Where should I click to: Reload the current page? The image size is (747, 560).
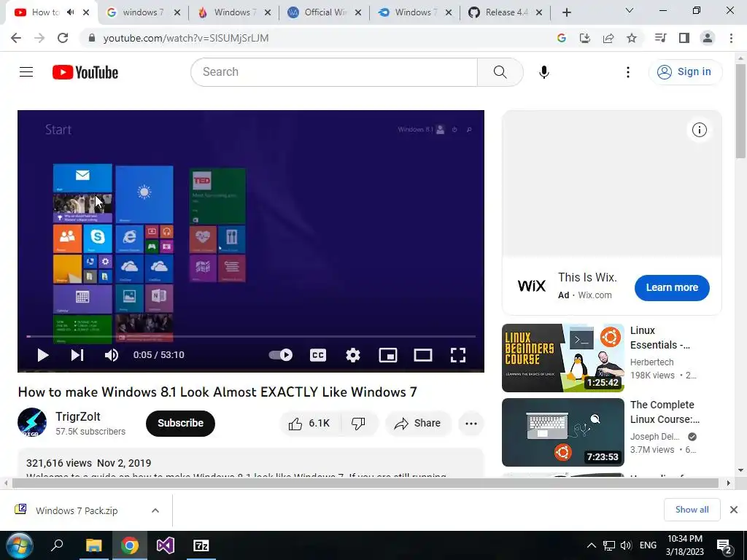63,38
